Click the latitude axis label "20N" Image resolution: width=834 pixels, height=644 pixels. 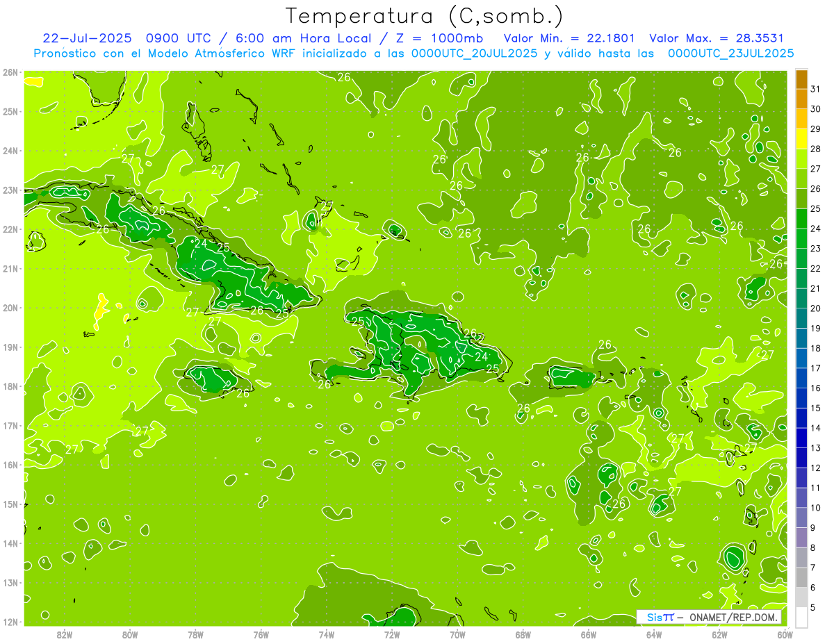point(10,308)
